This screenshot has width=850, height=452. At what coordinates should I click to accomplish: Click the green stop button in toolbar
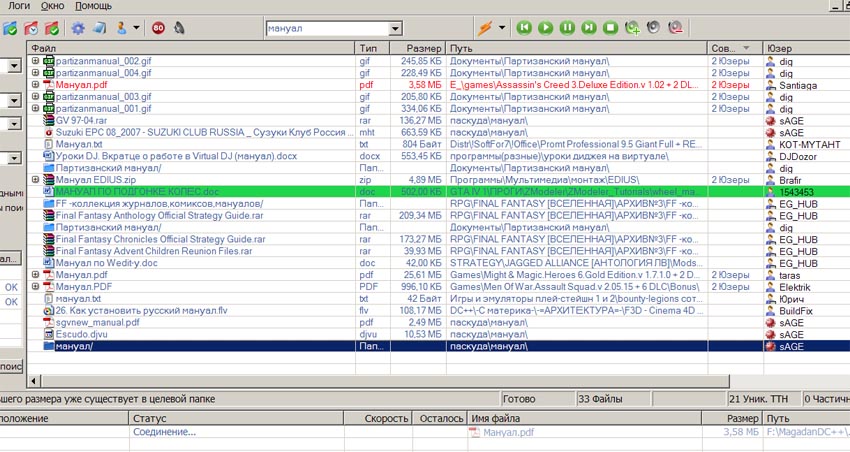click(x=610, y=28)
